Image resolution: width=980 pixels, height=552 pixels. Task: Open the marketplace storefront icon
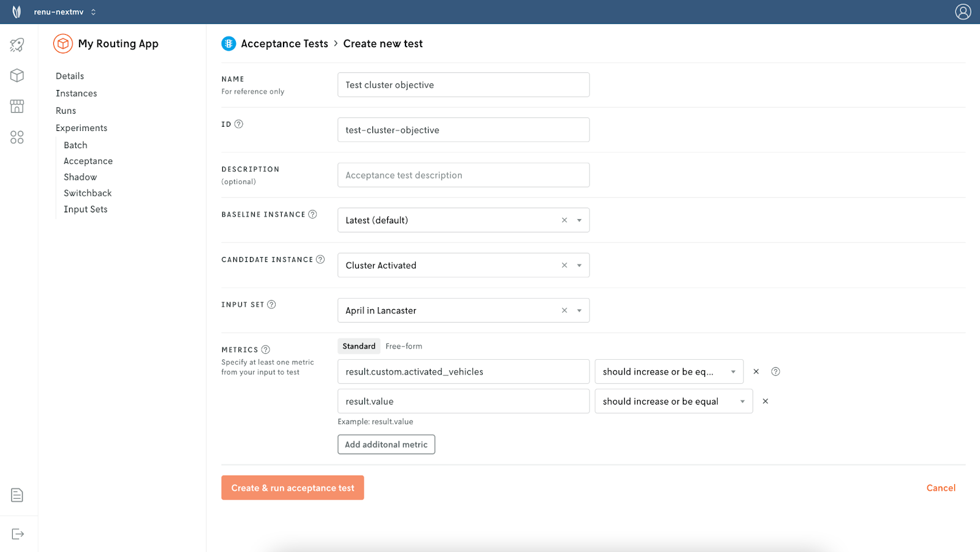17,106
